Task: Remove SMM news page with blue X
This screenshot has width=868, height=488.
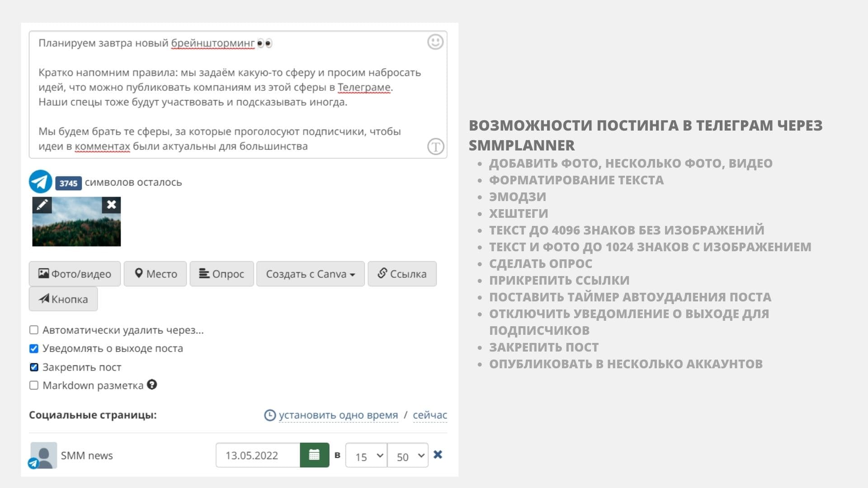Action: 438,455
